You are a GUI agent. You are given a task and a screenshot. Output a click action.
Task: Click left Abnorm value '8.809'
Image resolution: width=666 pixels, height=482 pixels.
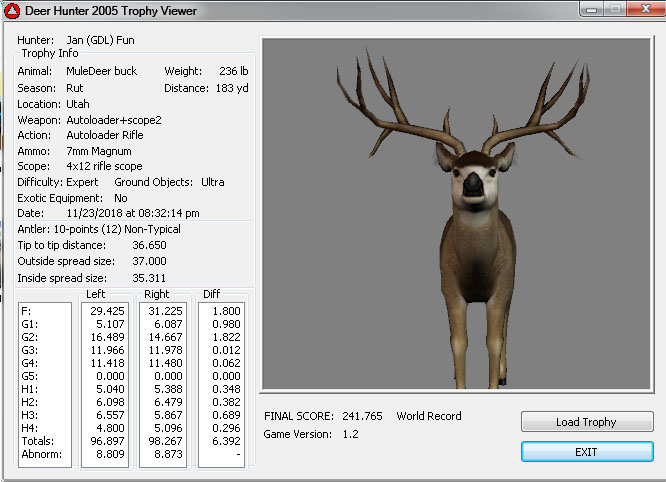110,454
